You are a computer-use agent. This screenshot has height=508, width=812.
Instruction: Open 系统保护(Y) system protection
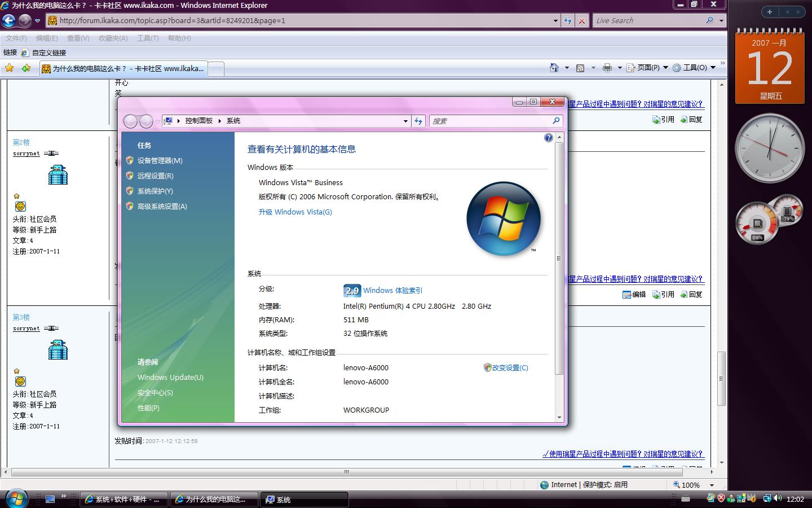[x=155, y=191]
